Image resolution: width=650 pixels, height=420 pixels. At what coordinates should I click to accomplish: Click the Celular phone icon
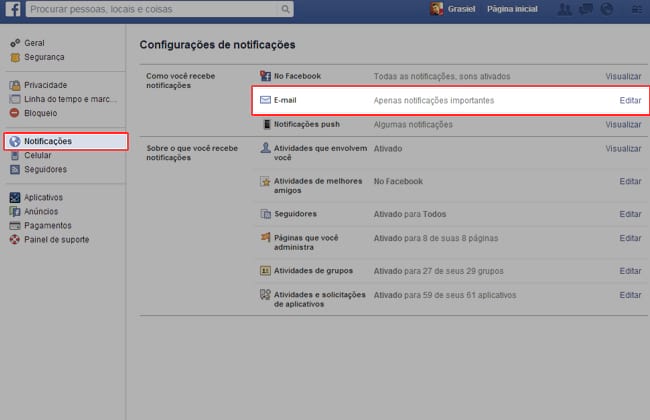[x=15, y=155]
